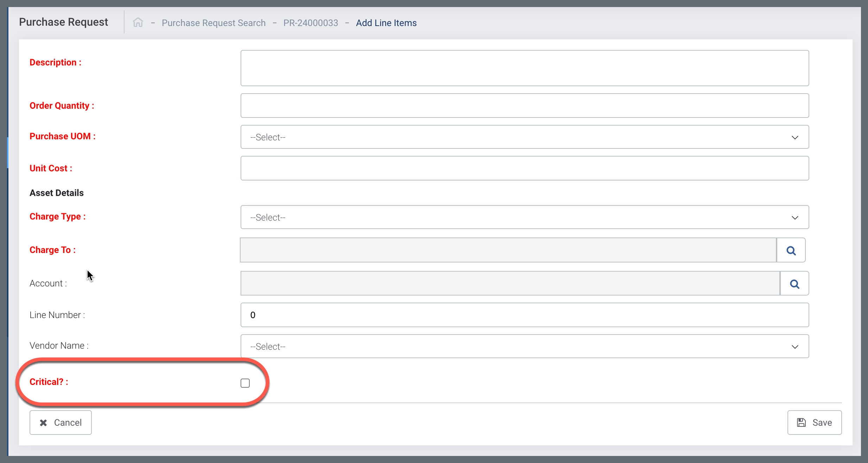868x463 pixels.
Task: Select the Line Number field
Action: coord(524,315)
